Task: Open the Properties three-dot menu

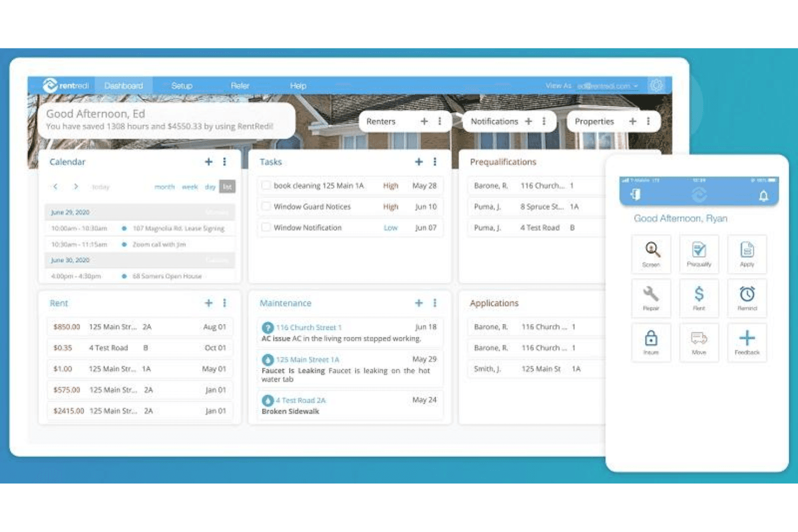Action: 648,121
